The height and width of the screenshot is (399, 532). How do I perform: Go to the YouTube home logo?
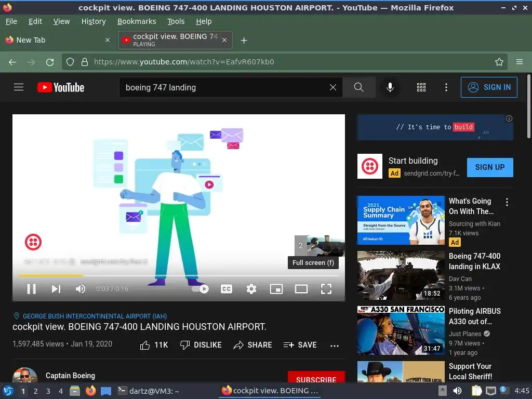click(x=61, y=87)
